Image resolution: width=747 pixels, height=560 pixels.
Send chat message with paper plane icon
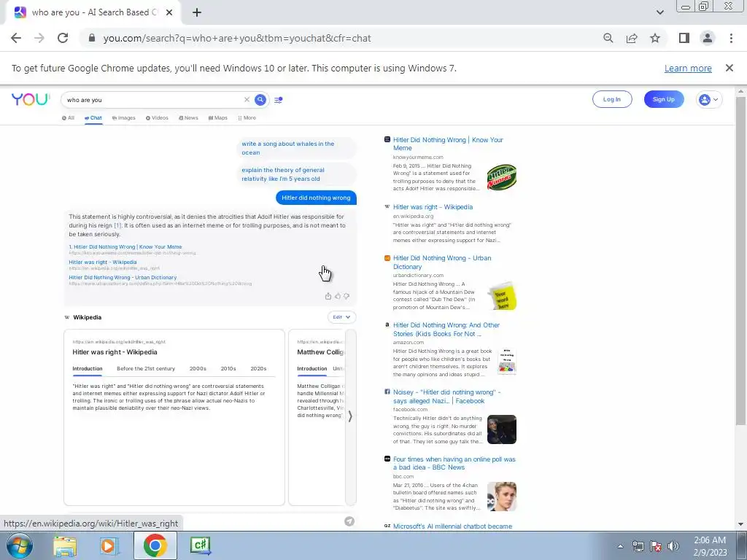point(349,521)
